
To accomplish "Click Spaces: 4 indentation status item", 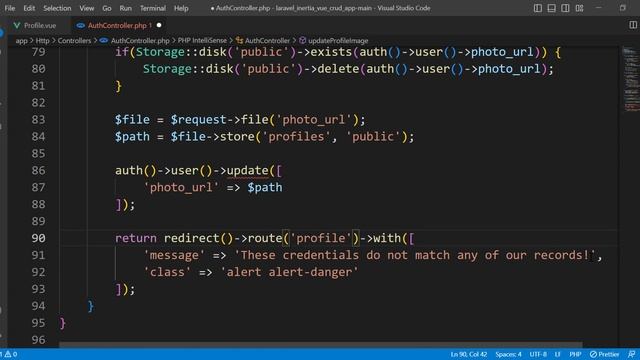I will click(508, 354).
